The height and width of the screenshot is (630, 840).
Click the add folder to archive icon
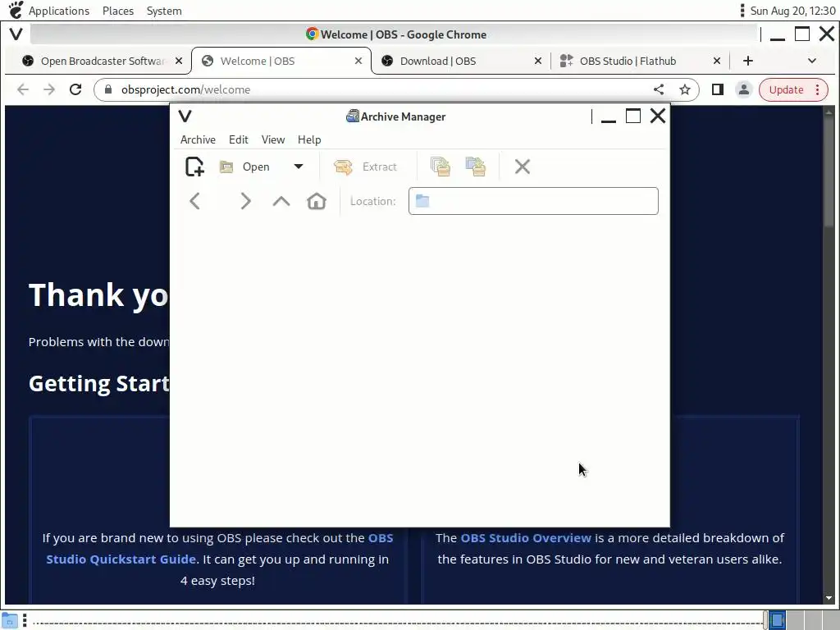475,167
